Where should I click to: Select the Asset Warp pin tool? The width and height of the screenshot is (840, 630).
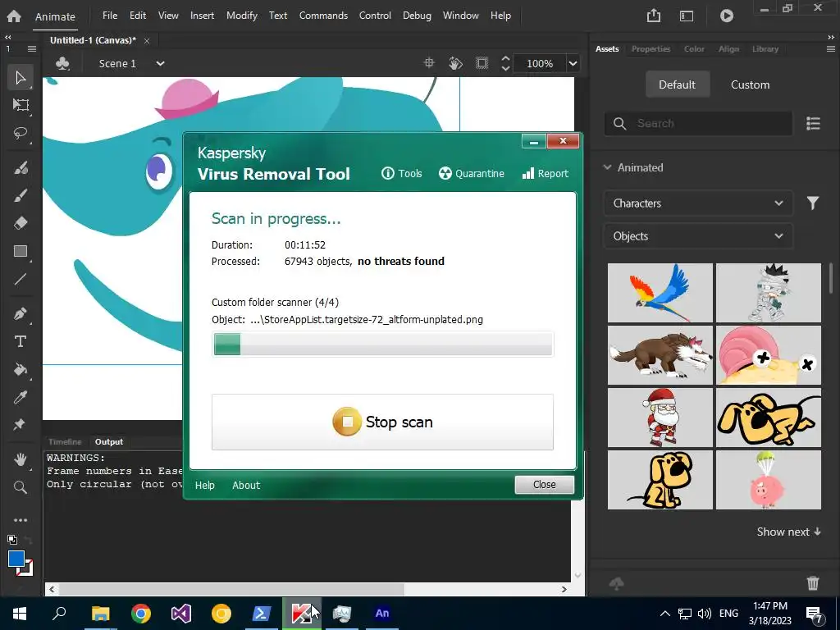tap(21, 425)
